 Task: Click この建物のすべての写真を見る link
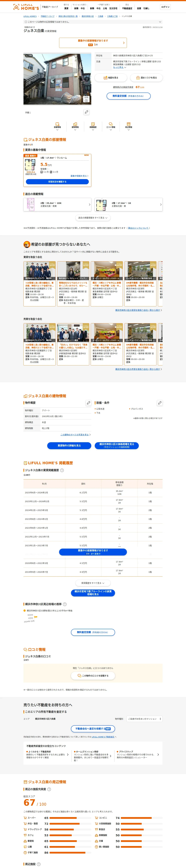(x=75, y=435)
